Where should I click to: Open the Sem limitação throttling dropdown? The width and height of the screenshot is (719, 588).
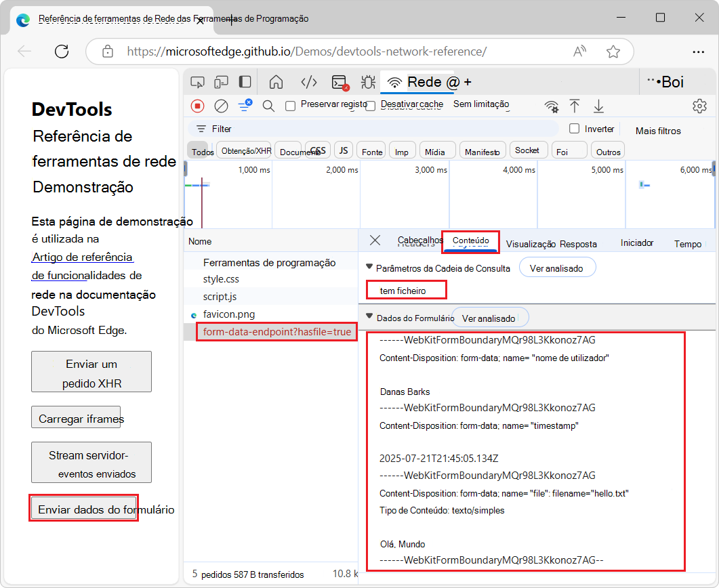[x=481, y=104]
